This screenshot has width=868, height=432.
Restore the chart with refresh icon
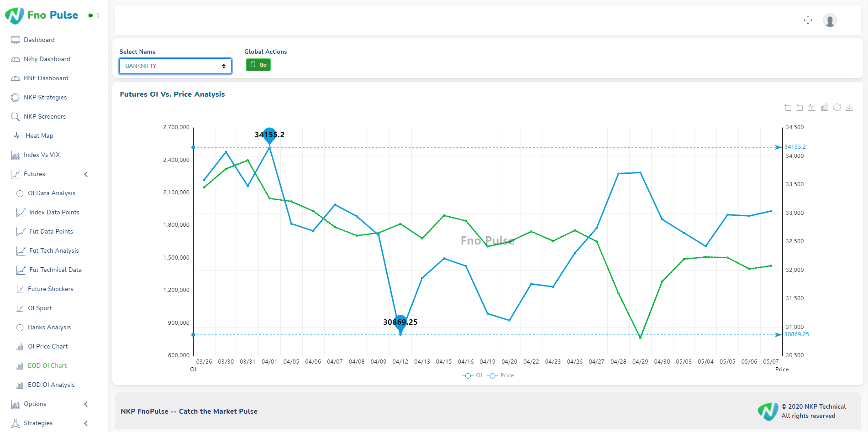click(x=837, y=107)
